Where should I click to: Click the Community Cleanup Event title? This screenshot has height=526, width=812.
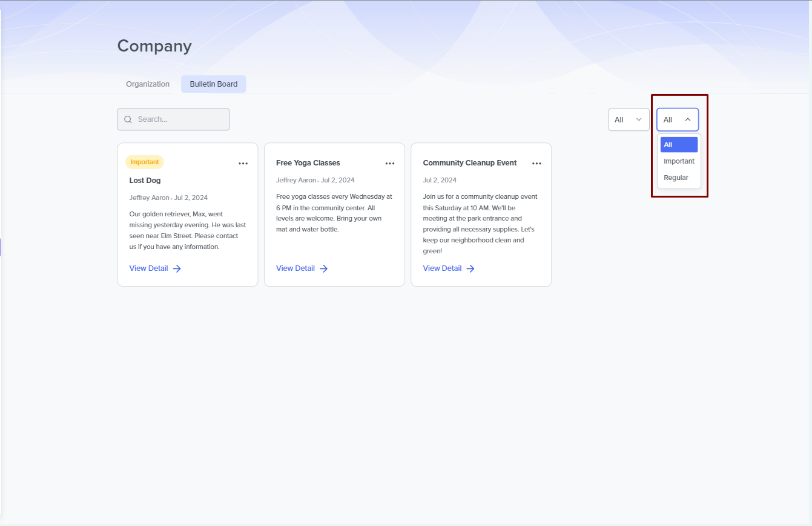tap(469, 163)
